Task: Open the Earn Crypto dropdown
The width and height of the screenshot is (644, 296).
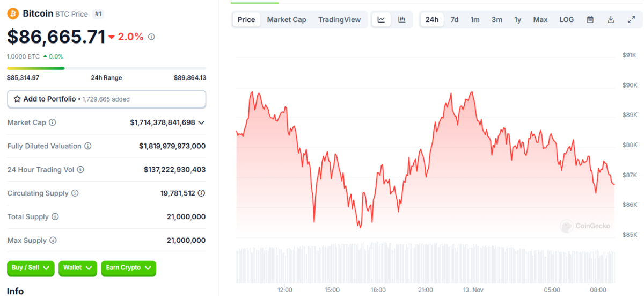Action: point(128,268)
